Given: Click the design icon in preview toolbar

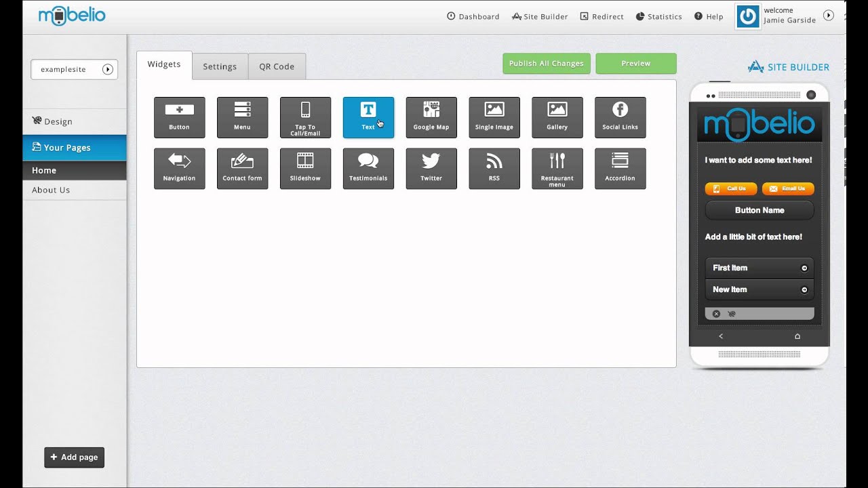Looking at the screenshot, I should 732,314.
